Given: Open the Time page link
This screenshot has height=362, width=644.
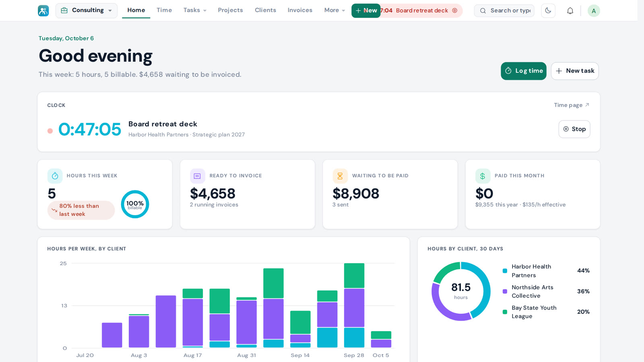Looking at the screenshot, I should [572, 105].
